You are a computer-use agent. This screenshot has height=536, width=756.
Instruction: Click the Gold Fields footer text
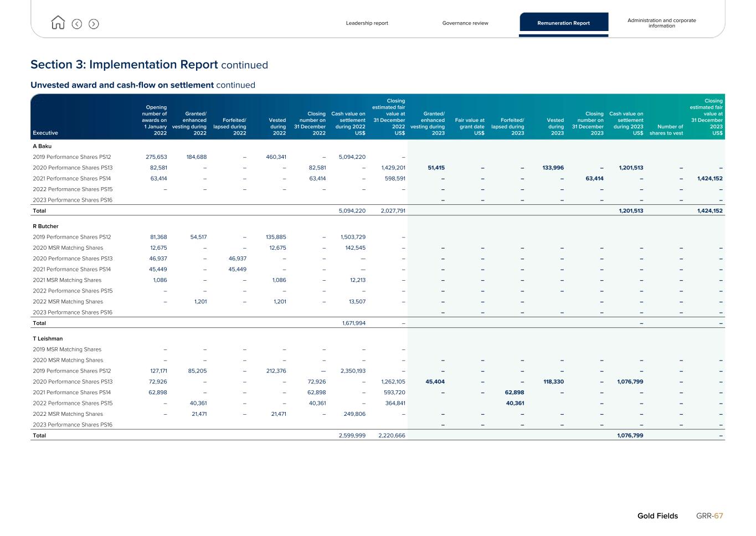point(657,516)
